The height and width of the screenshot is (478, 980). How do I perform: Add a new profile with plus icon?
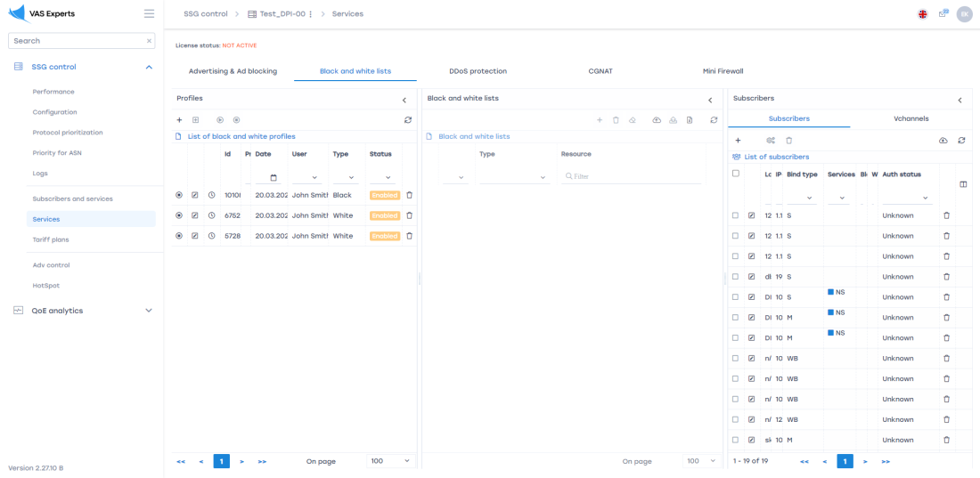click(179, 119)
